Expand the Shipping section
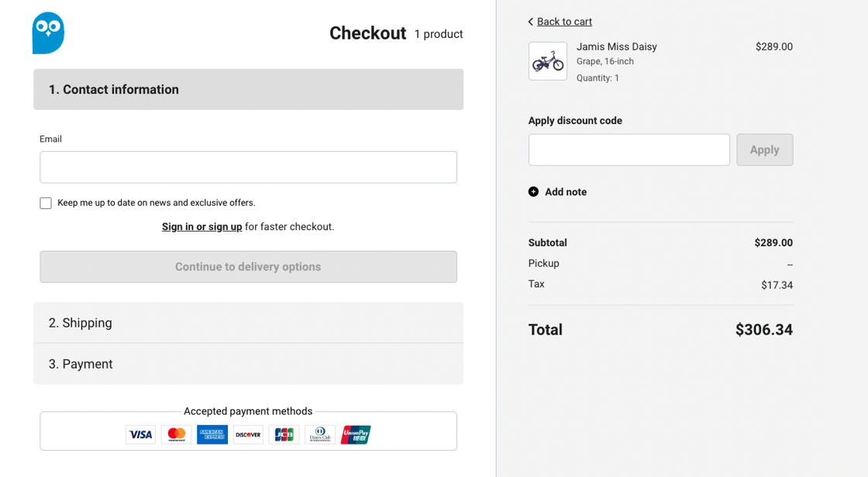This screenshot has width=868, height=477. 248,323
